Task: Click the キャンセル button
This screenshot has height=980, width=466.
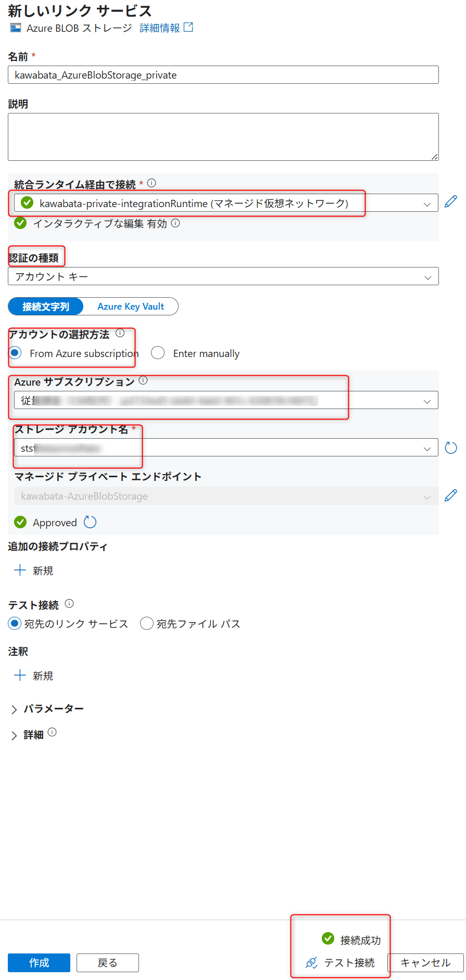Action: [x=425, y=963]
